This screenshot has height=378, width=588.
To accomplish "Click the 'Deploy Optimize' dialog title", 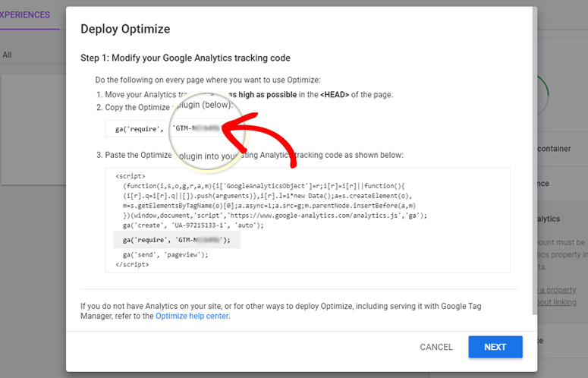I will (x=125, y=29).
